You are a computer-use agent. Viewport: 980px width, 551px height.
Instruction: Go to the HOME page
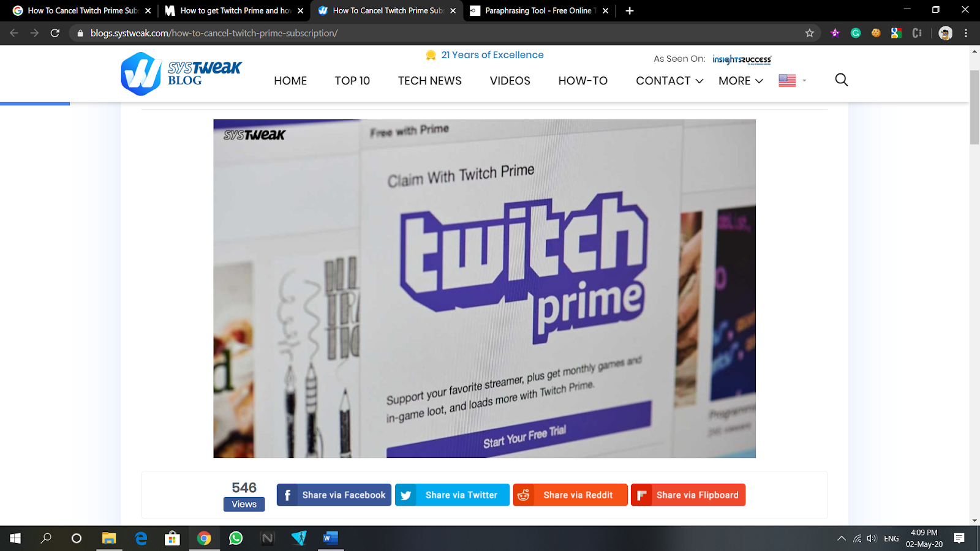click(x=290, y=81)
